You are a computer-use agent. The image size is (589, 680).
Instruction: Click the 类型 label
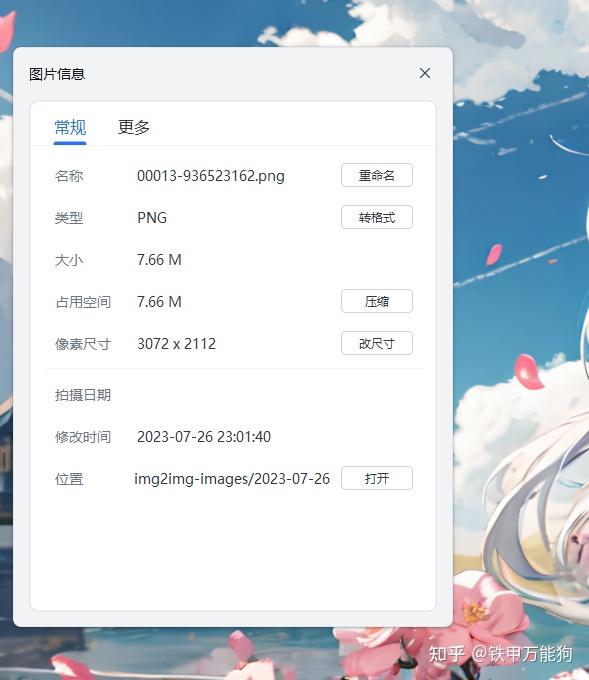[x=69, y=218]
